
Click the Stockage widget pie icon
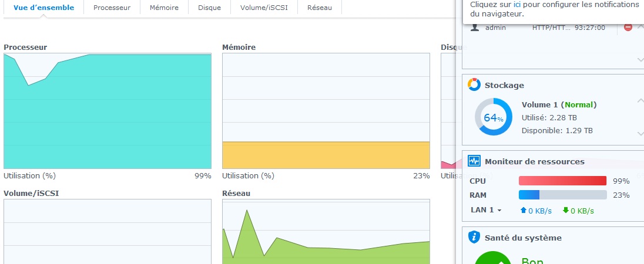click(474, 85)
